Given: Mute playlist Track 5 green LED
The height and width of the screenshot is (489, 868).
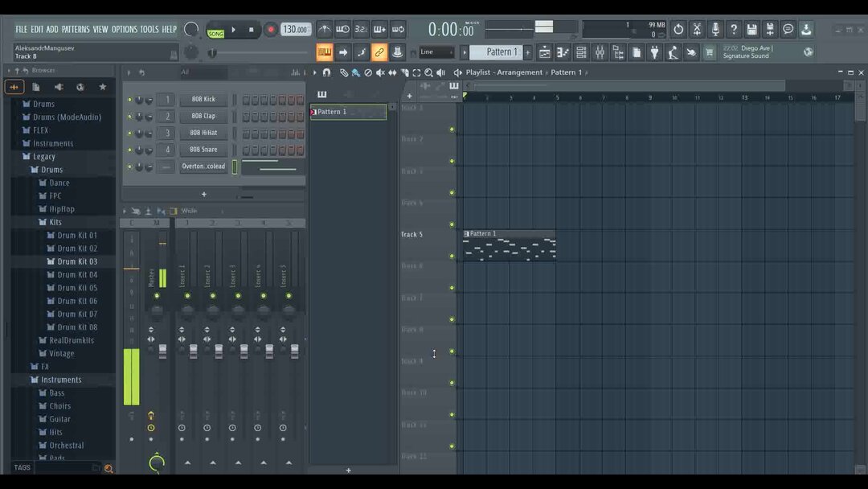Looking at the screenshot, I should (x=452, y=257).
